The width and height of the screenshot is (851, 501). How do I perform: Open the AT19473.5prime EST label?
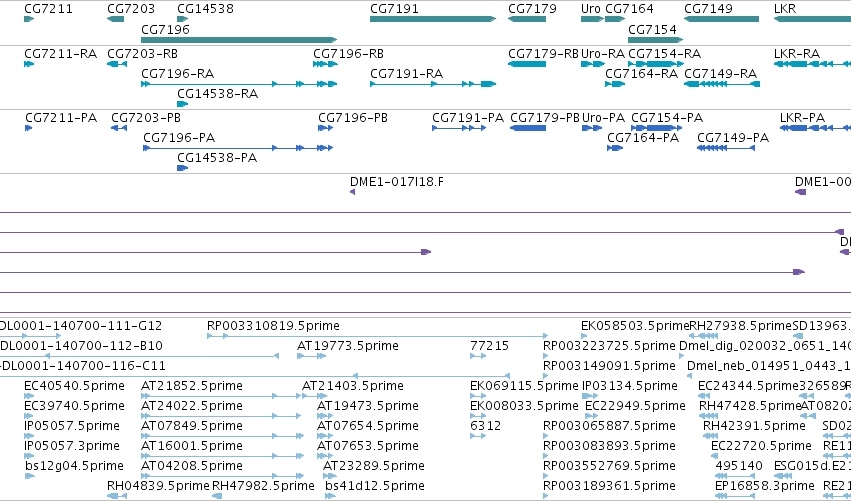point(368,406)
